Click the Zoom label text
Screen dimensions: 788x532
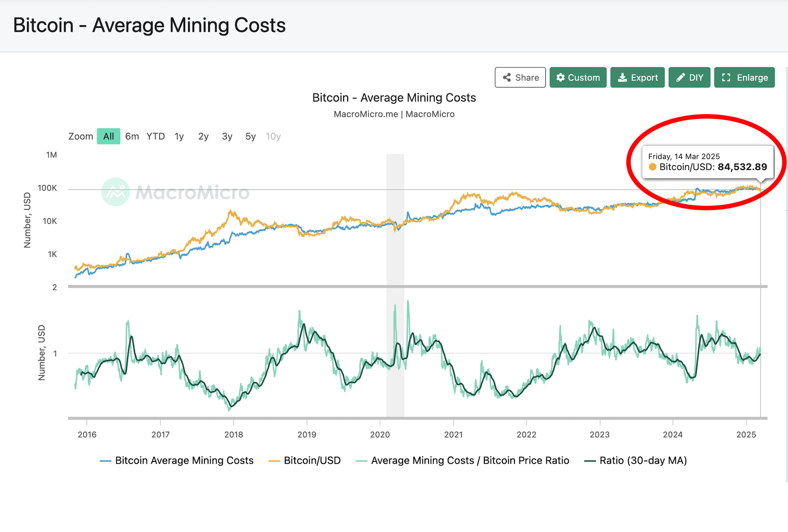coord(81,137)
